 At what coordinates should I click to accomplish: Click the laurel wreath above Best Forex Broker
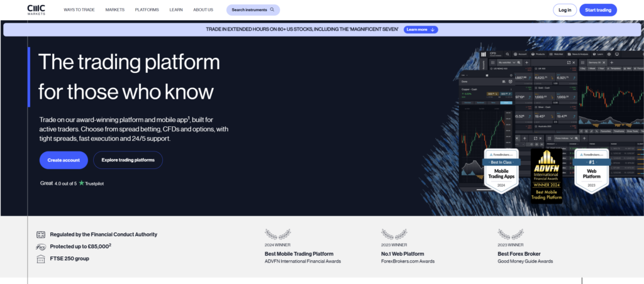[x=511, y=234]
